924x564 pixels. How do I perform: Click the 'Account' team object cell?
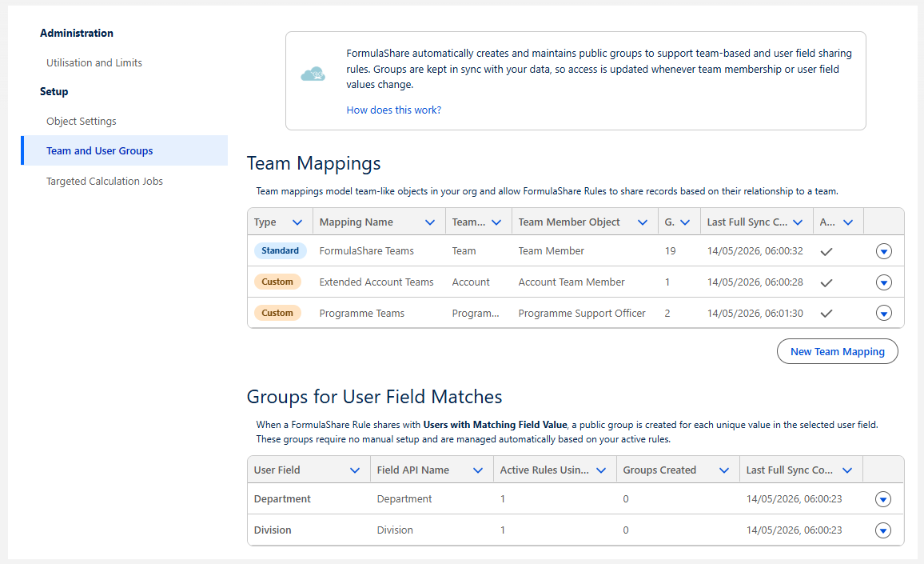coord(471,282)
